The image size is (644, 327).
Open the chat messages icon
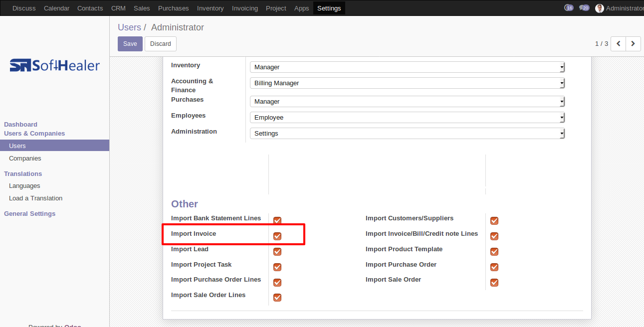(584, 8)
